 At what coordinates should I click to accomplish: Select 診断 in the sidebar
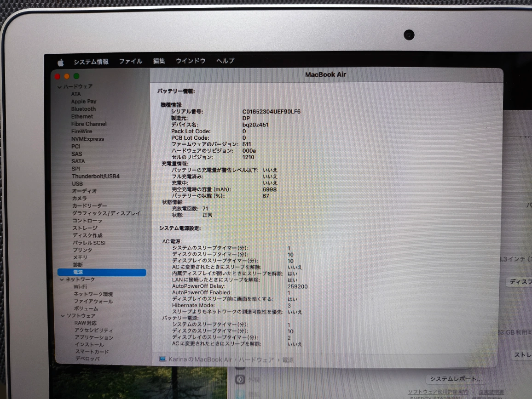78,265
